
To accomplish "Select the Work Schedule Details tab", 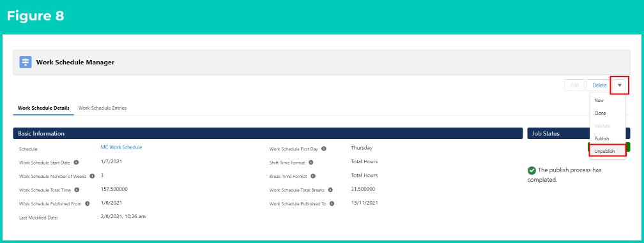I will point(43,108).
